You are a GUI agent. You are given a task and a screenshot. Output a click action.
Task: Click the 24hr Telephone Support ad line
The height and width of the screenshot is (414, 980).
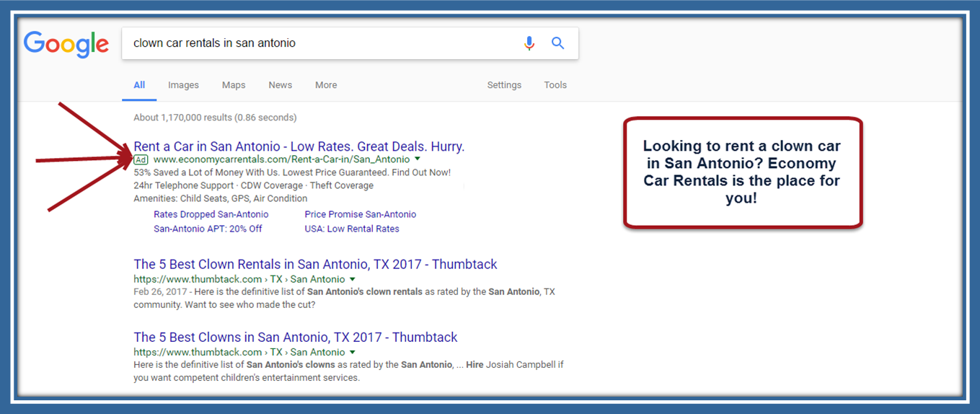tap(253, 185)
